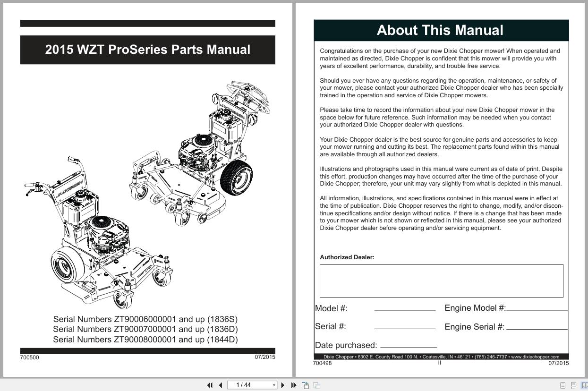Image resolution: width=588 pixels, height=391 pixels.
Task: Go back to previous view icon
Action: click(306, 385)
